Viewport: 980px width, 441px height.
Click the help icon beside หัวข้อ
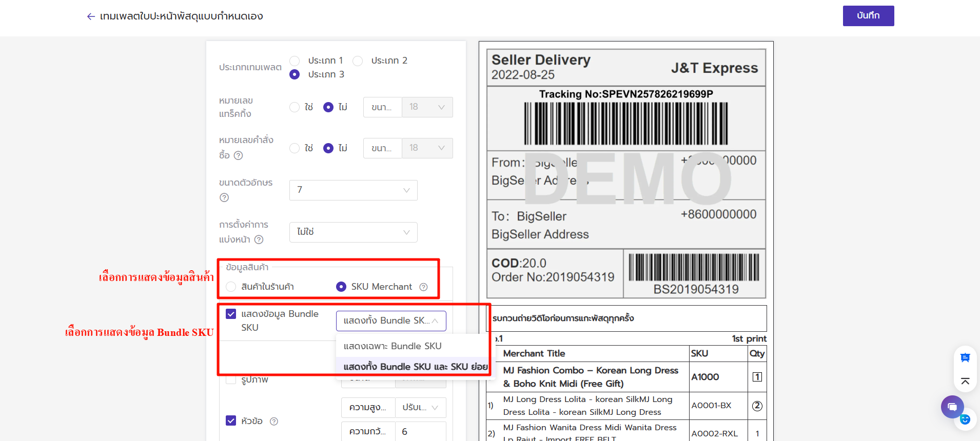coord(274,422)
